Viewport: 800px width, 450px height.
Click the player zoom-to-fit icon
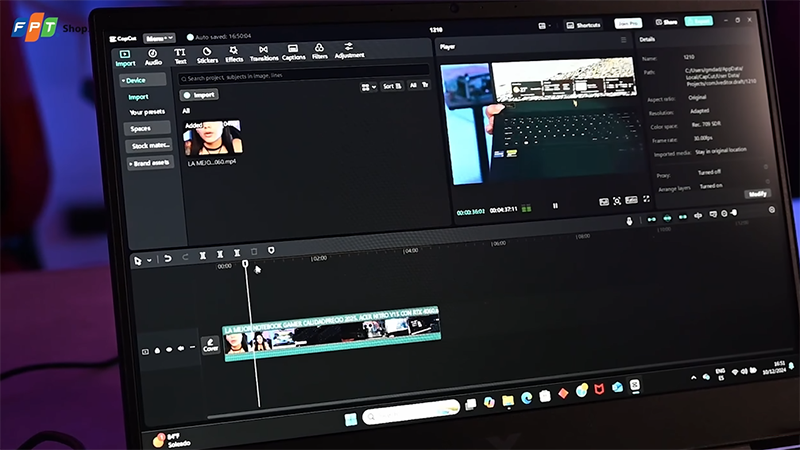pyautogui.click(x=617, y=201)
